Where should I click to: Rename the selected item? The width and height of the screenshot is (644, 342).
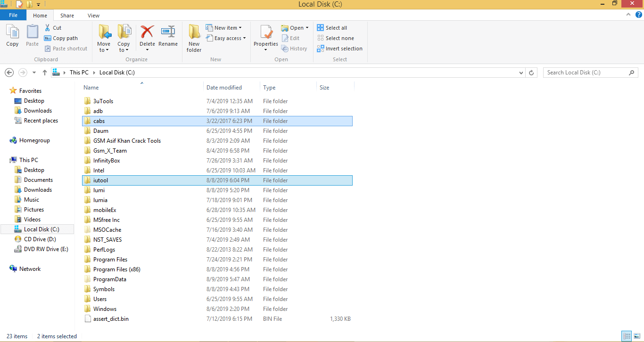pos(168,35)
